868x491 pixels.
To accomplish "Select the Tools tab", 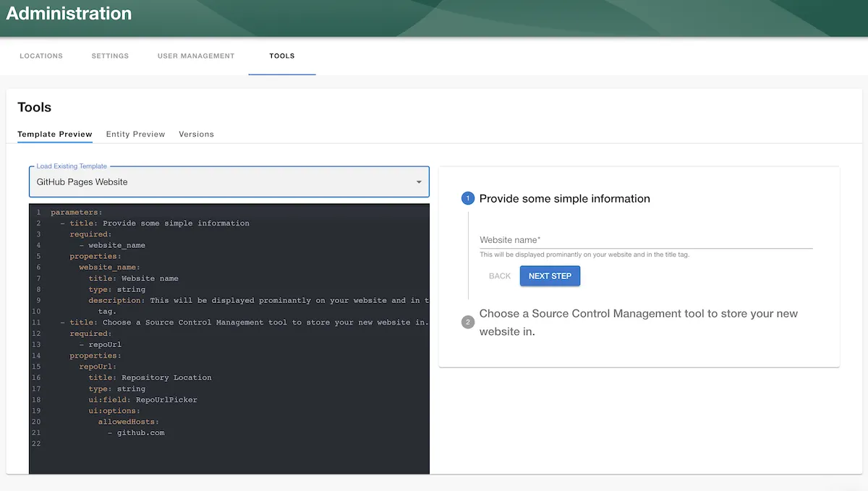I will tap(282, 56).
